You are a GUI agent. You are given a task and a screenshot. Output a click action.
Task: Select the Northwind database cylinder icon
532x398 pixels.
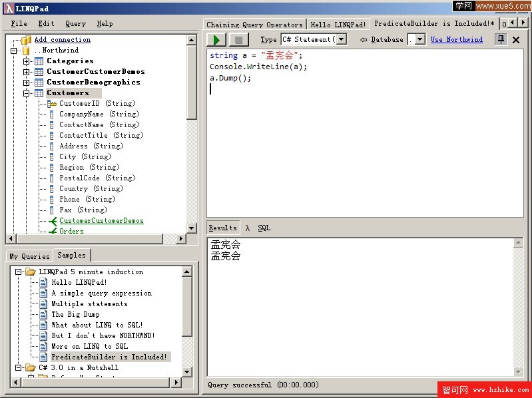point(26,51)
